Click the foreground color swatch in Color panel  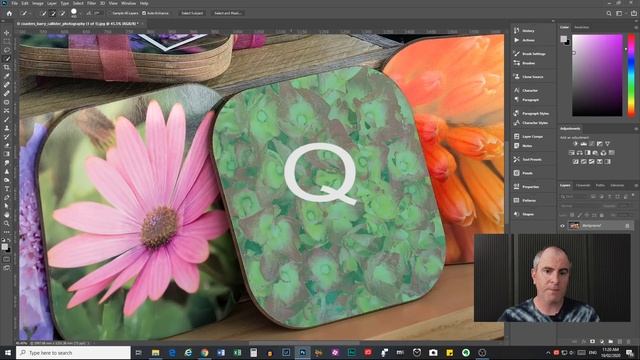pos(563,39)
